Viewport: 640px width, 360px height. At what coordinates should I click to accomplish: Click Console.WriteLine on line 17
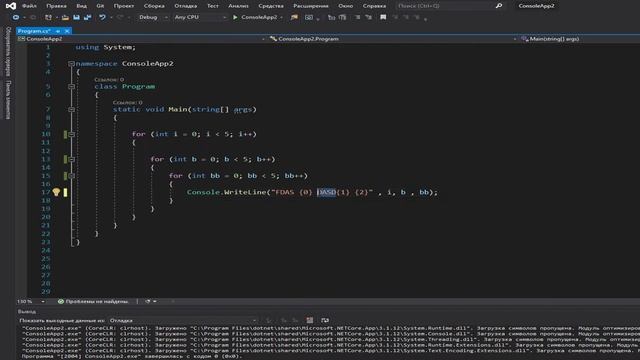coord(227,192)
